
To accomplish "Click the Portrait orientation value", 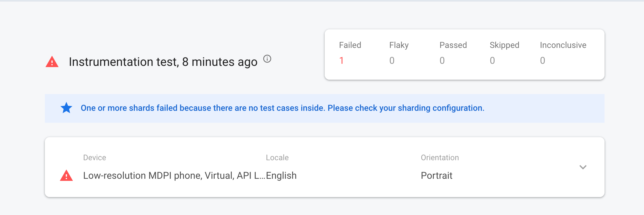I will [437, 175].
